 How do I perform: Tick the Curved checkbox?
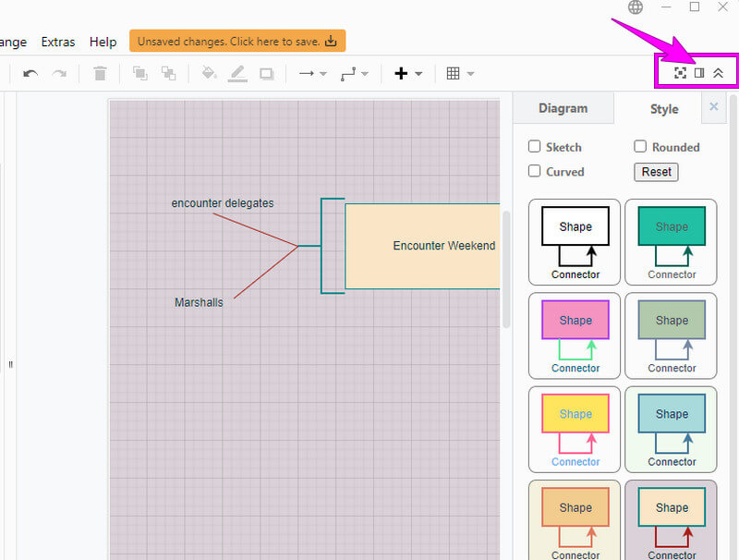(534, 171)
